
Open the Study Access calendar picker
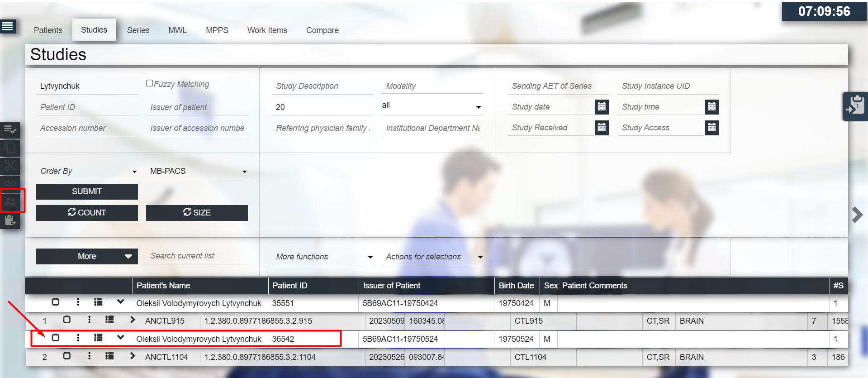711,128
